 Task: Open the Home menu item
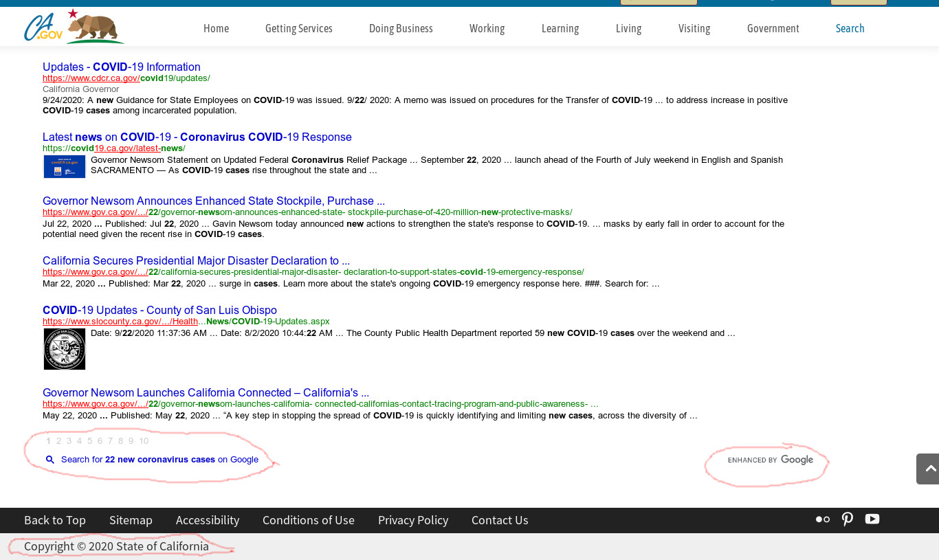[x=216, y=28]
